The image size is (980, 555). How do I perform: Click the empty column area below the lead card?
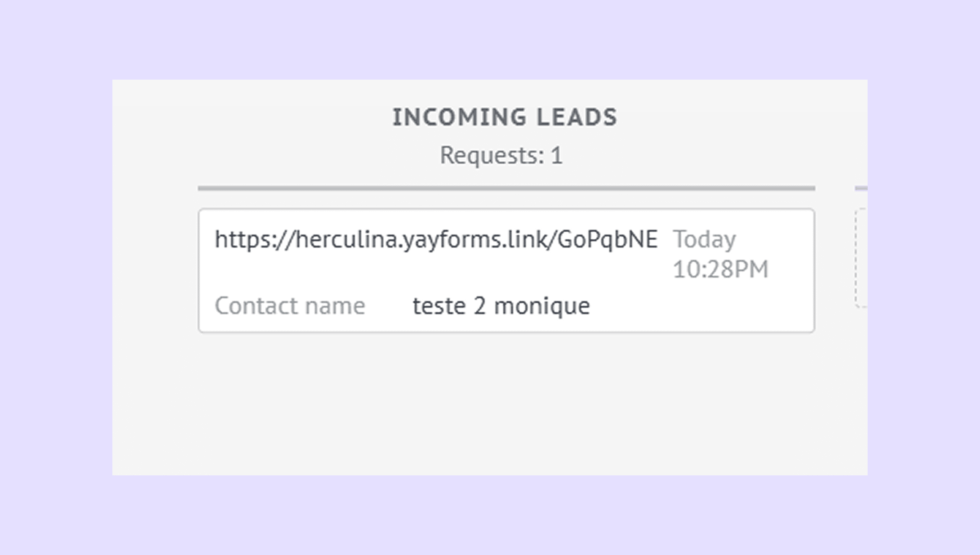pos(506,404)
